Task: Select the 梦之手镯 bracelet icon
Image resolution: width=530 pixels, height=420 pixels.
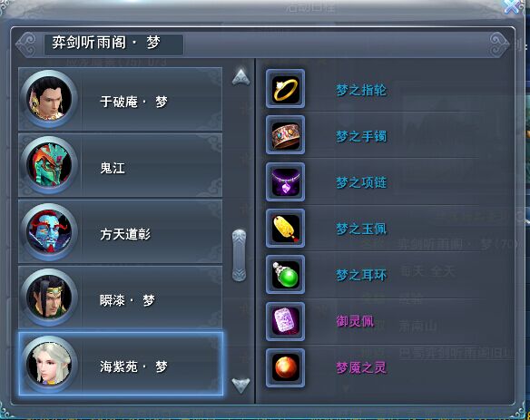Action: pos(285,135)
